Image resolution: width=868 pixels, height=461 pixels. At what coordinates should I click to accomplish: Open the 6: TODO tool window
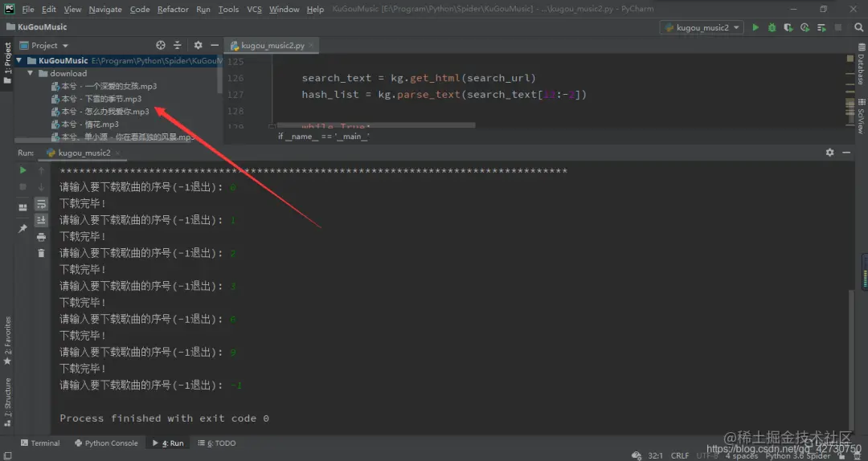point(217,443)
